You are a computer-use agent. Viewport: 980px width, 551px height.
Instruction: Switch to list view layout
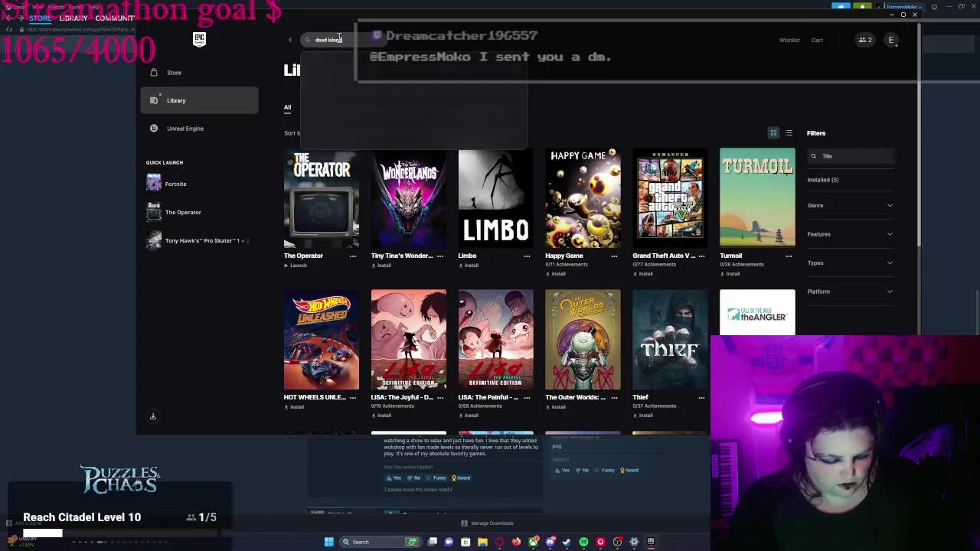click(789, 133)
